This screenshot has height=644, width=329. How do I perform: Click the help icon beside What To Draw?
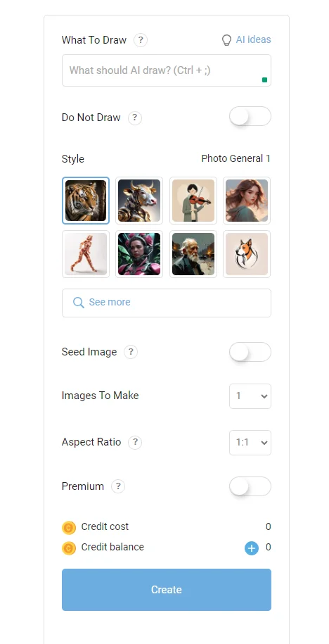(141, 40)
